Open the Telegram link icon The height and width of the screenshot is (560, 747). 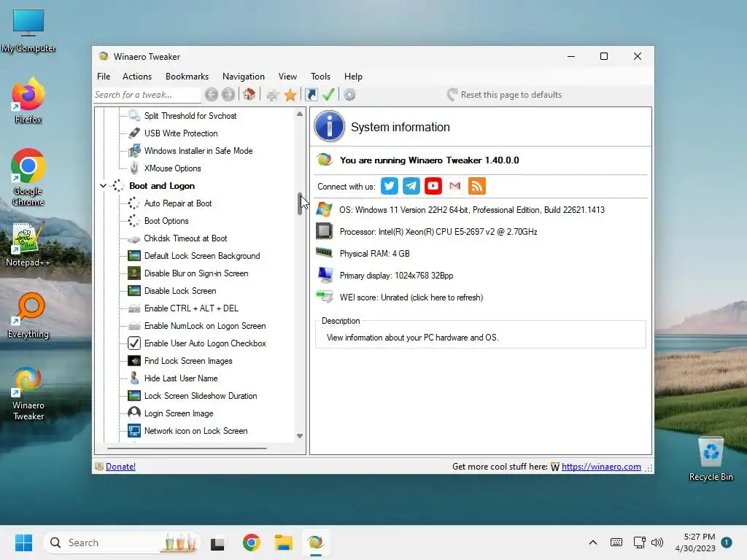pyautogui.click(x=411, y=186)
